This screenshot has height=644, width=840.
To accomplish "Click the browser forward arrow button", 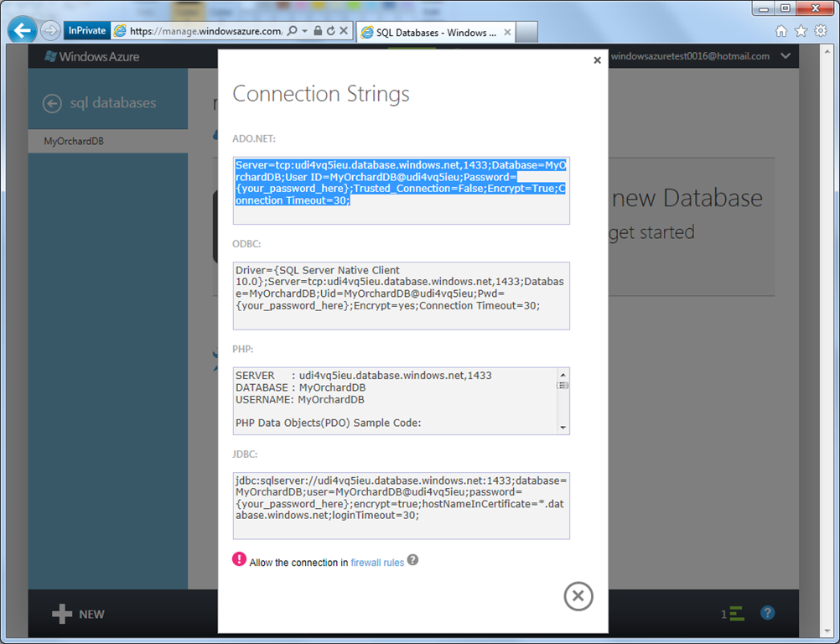I will coord(50,31).
